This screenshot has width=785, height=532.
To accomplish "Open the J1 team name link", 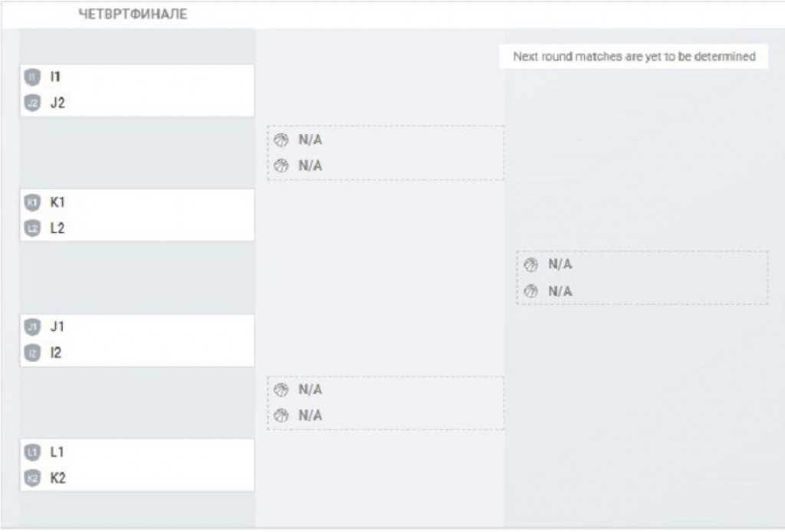I will point(57,327).
